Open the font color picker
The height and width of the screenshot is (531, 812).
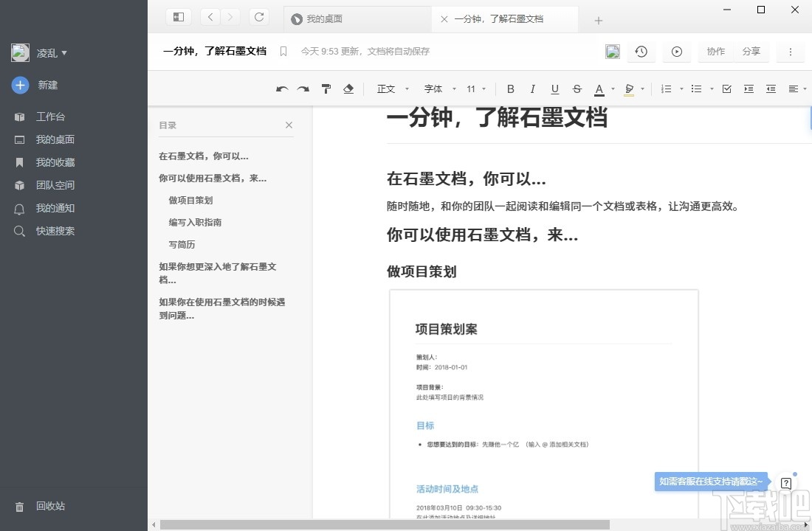(x=601, y=88)
